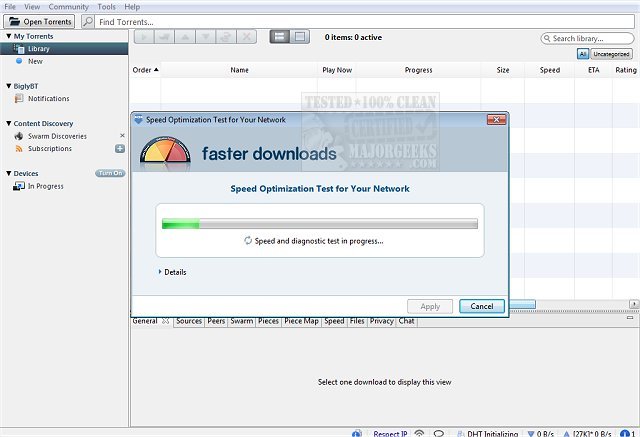Cancel the speed optimization test
Viewport: 640px width, 437px height.
click(x=481, y=306)
